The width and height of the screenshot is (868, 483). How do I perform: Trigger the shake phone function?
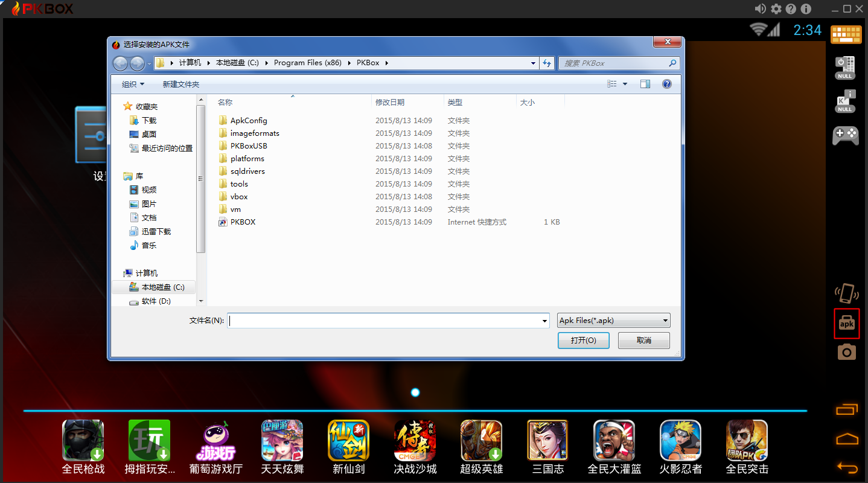click(x=847, y=293)
